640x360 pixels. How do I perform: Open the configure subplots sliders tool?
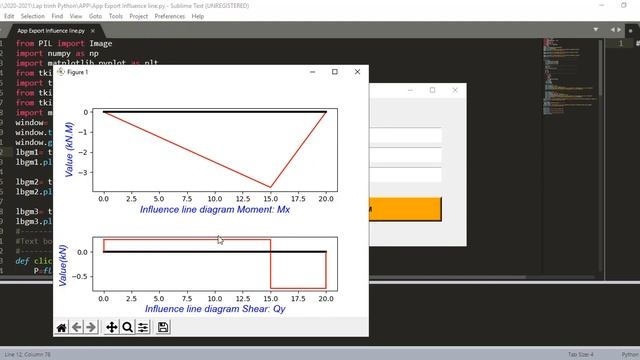click(x=143, y=327)
